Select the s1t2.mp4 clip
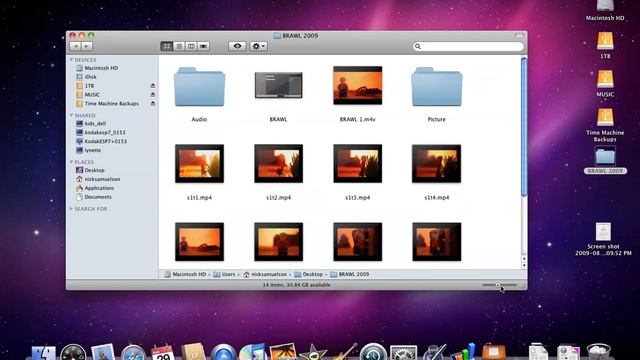The image size is (640, 360). [278, 163]
